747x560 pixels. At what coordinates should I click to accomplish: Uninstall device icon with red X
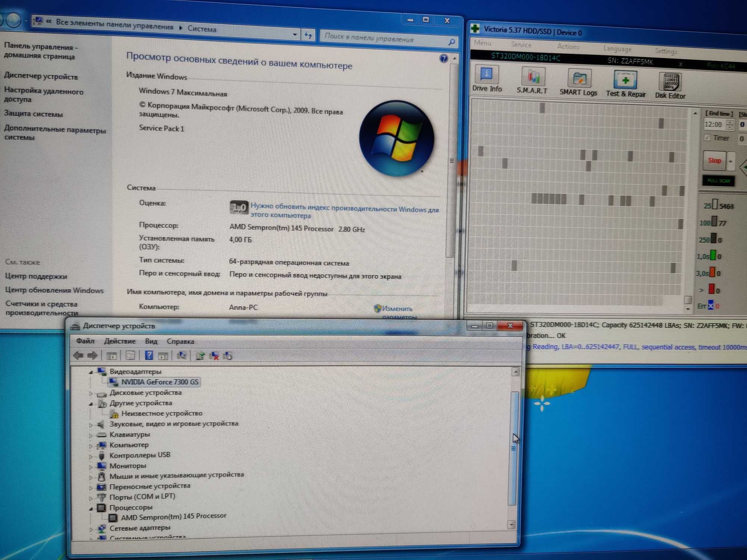[214, 356]
